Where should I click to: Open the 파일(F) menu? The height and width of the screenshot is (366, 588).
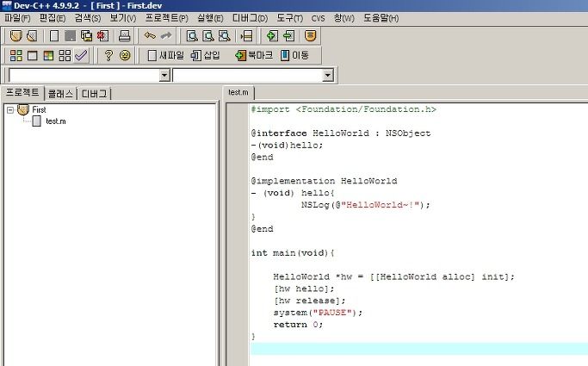pyautogui.click(x=17, y=18)
